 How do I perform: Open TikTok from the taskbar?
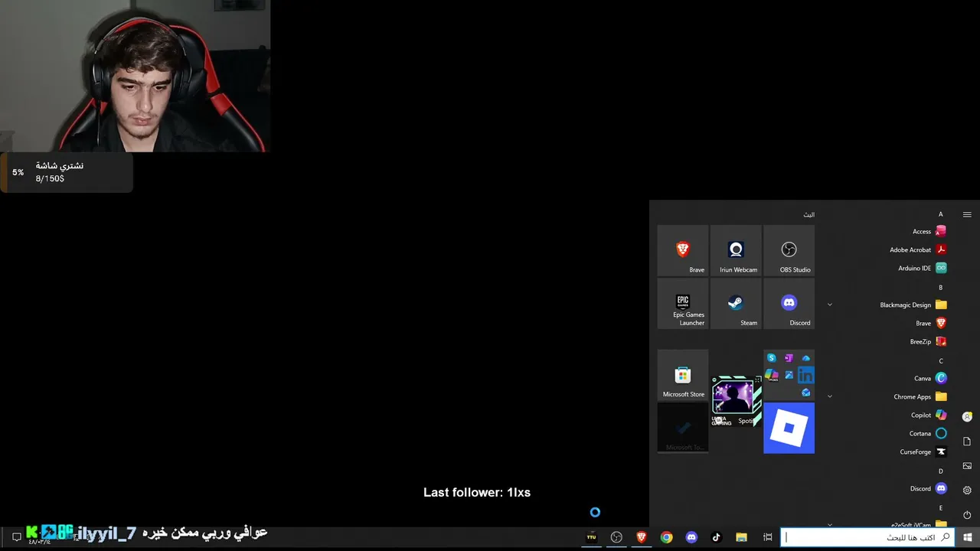coord(716,537)
